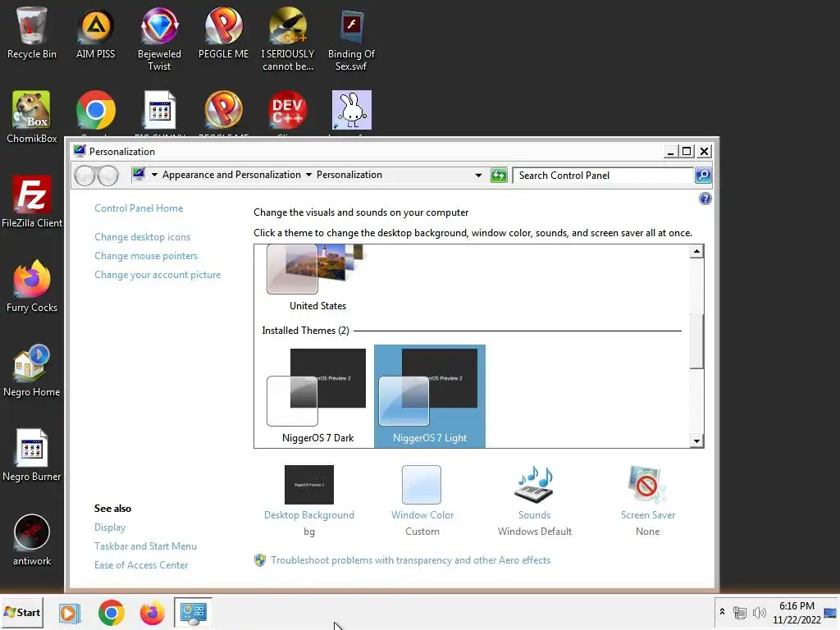Viewport: 840px width, 630px height.
Task: Select the house-shaped desktop shortcut
Action: (32, 371)
